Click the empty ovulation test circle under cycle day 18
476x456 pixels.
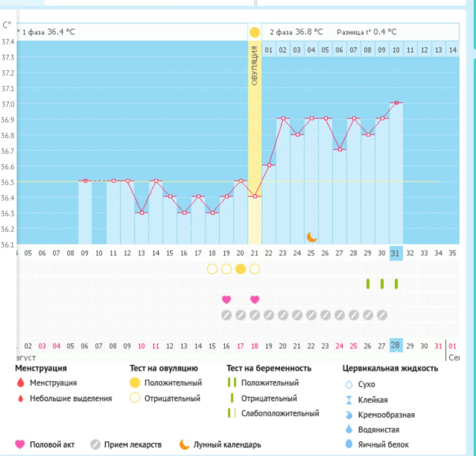212,269
